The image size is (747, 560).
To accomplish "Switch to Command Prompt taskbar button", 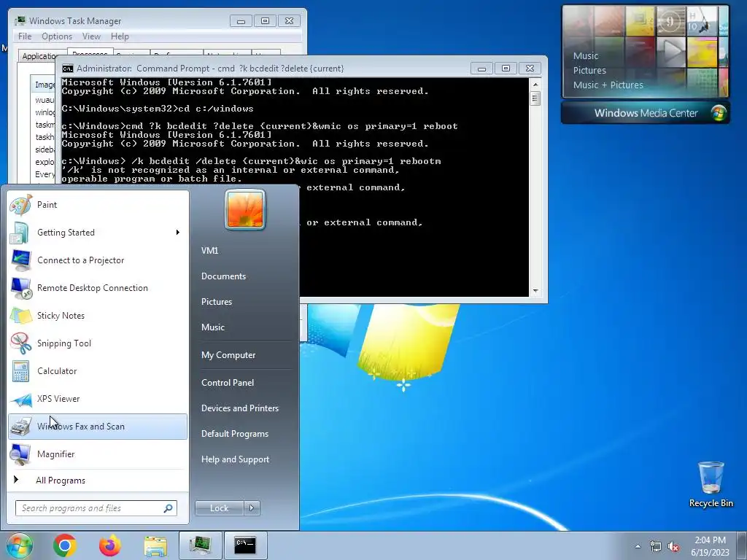I will point(245,545).
